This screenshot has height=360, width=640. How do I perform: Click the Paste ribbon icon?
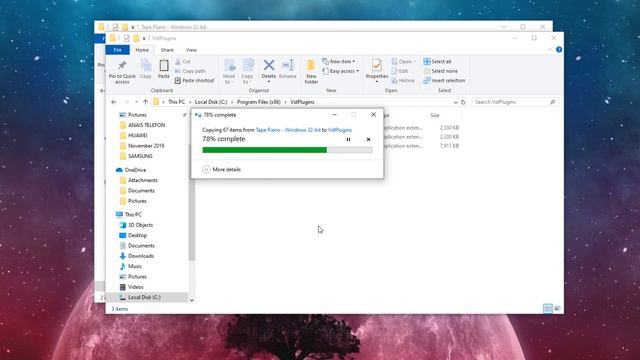click(x=164, y=69)
